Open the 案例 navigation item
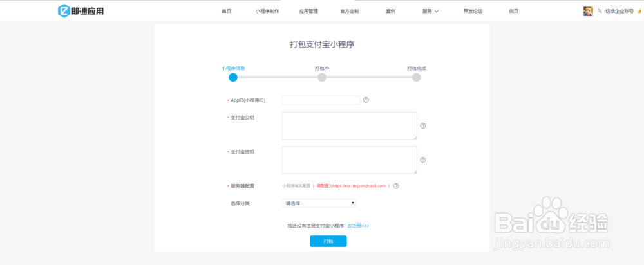This screenshot has height=265, width=644. pos(391,11)
